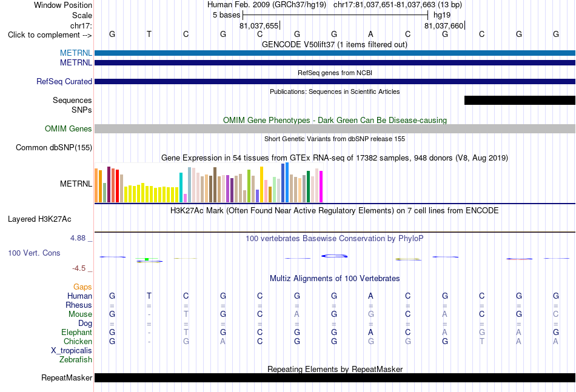The height and width of the screenshot is (392, 576).
Task: Click the OMIM Gene Phenotypes green title
Action: [x=335, y=121]
